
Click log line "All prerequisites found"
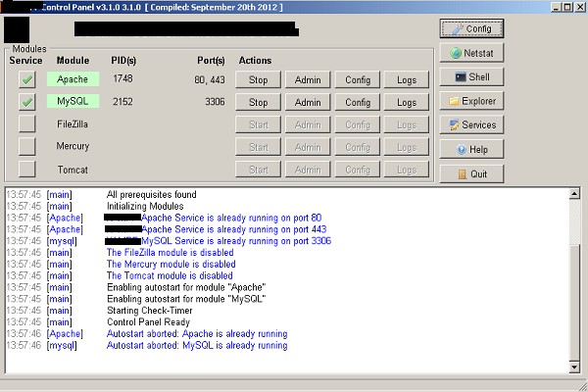(152, 195)
